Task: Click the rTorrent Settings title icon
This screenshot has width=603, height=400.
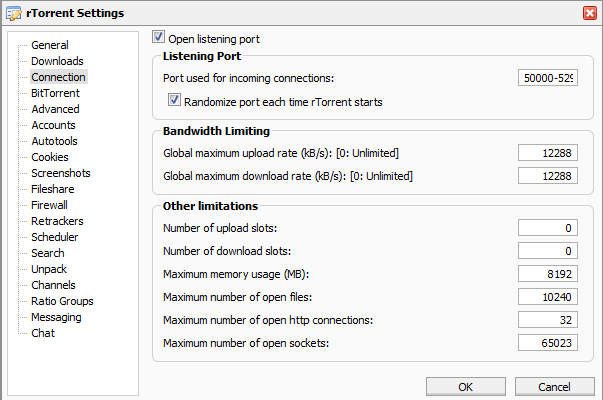Action: coord(12,13)
